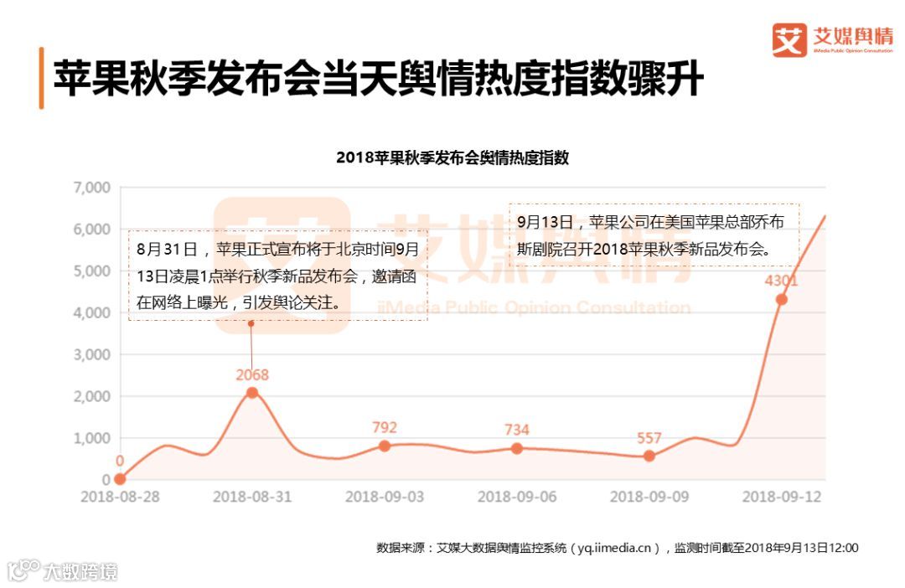Click the chart title 2018苹果秋季发布会舆情热度指数

[452, 157]
